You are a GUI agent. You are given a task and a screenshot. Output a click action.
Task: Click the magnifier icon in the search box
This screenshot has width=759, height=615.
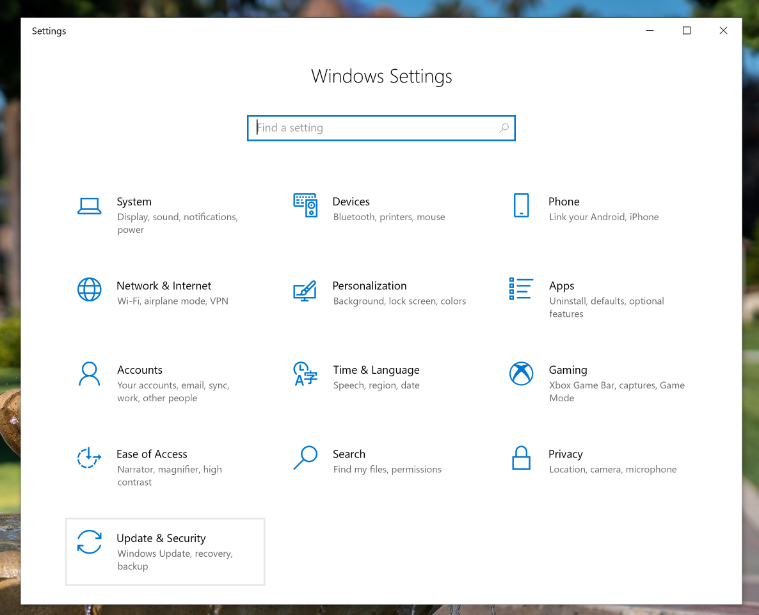coord(504,128)
